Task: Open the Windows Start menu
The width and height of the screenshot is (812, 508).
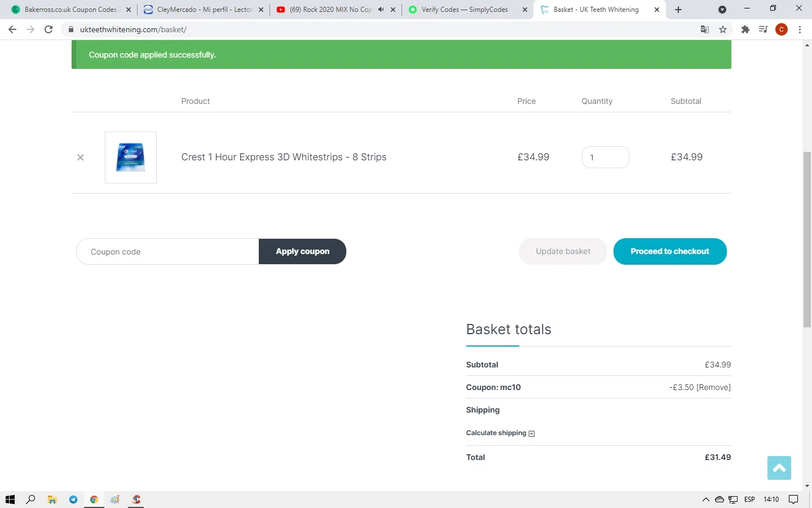Action: click(10, 500)
